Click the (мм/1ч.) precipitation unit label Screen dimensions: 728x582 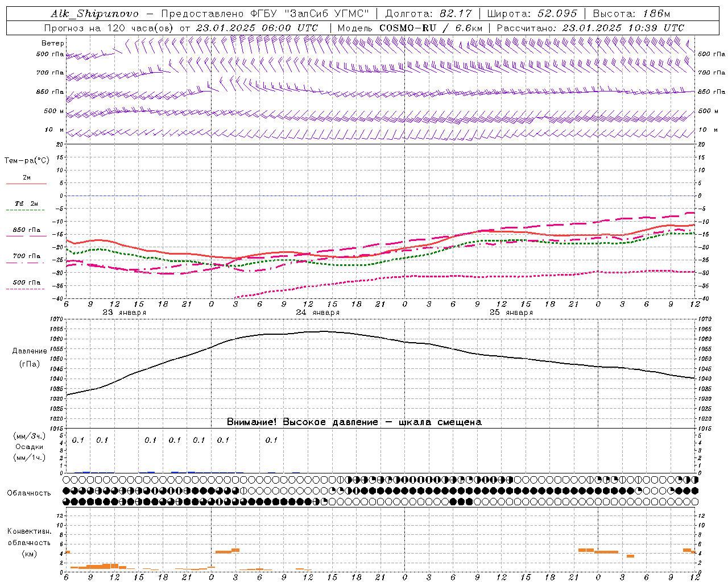30,458
